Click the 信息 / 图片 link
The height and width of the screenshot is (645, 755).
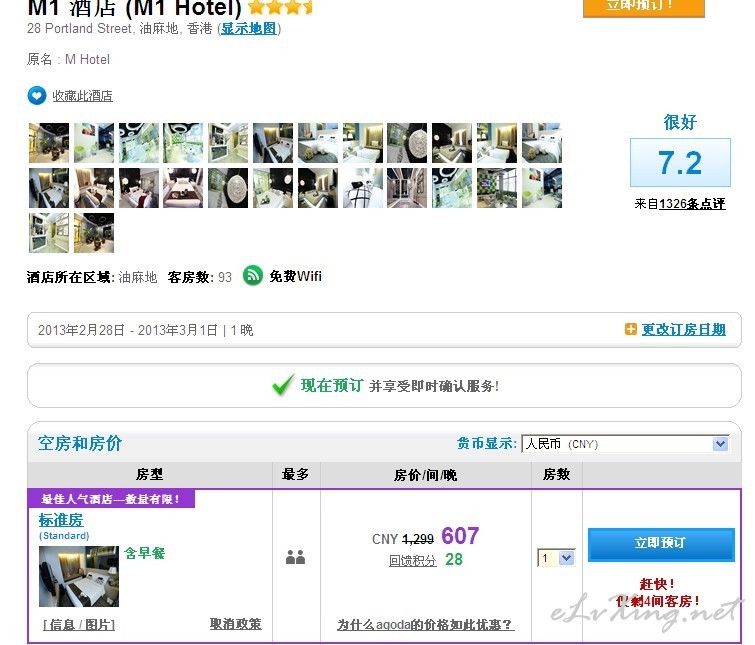[x=79, y=624]
